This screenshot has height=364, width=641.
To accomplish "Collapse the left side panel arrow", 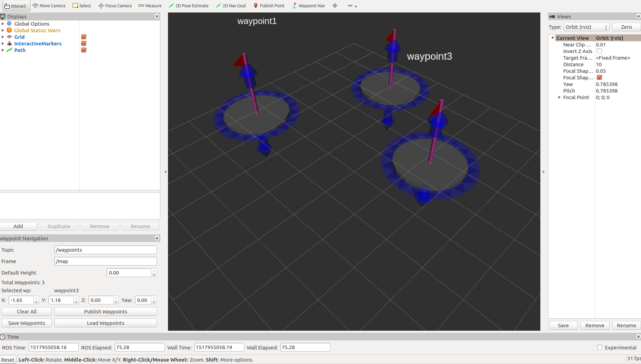I will click(165, 172).
